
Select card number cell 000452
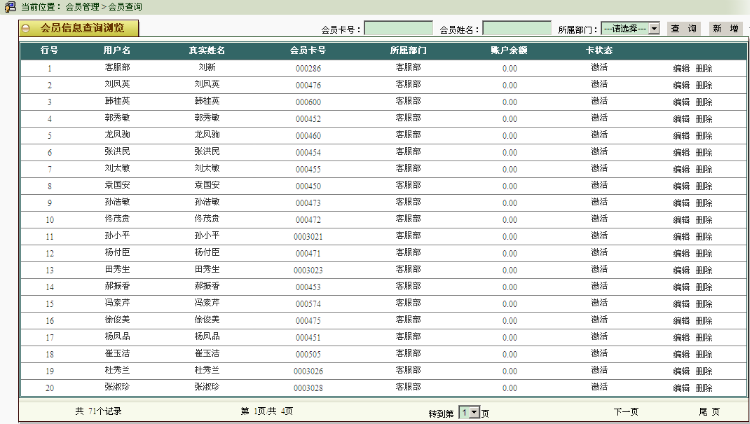[308, 119]
